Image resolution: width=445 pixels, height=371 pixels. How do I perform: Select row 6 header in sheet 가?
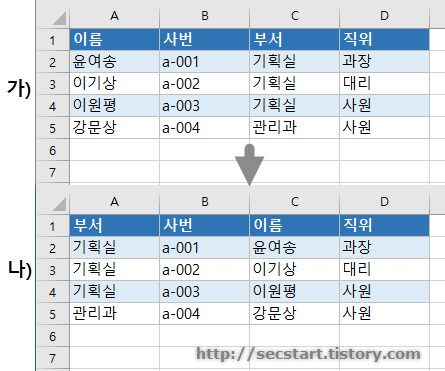[x=52, y=150]
